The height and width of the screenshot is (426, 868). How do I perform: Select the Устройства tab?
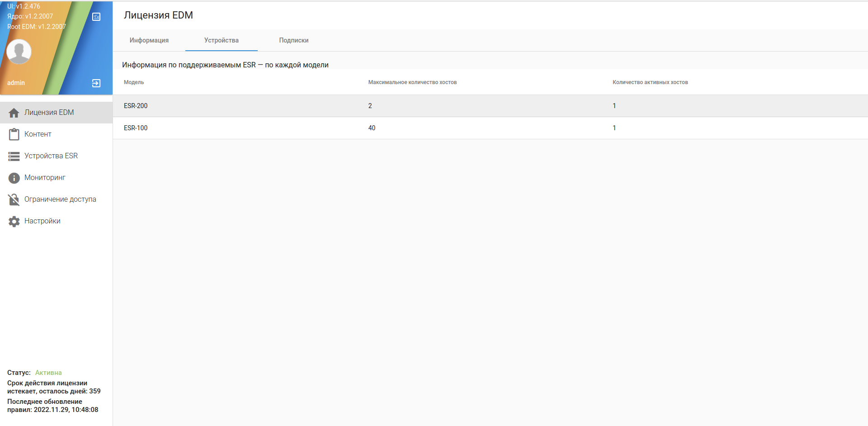(x=222, y=40)
